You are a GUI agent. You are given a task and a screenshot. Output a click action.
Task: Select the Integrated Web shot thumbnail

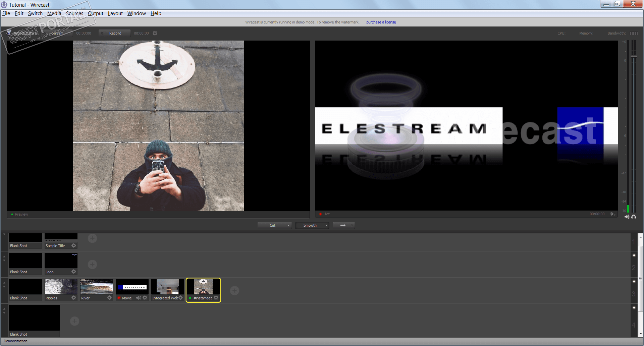click(168, 287)
